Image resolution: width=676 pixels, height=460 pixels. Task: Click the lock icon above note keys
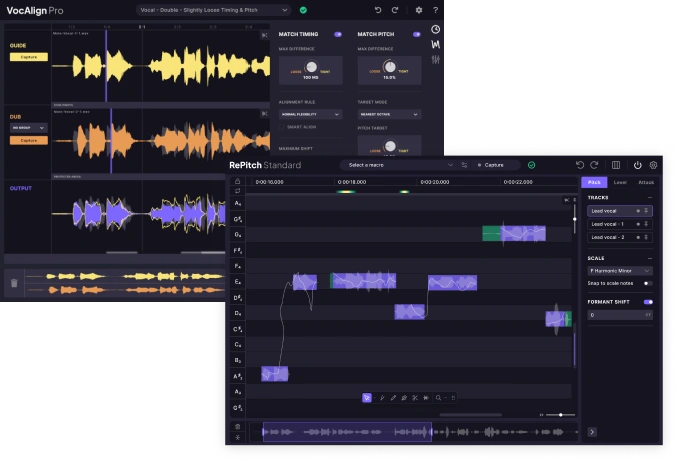[238, 182]
